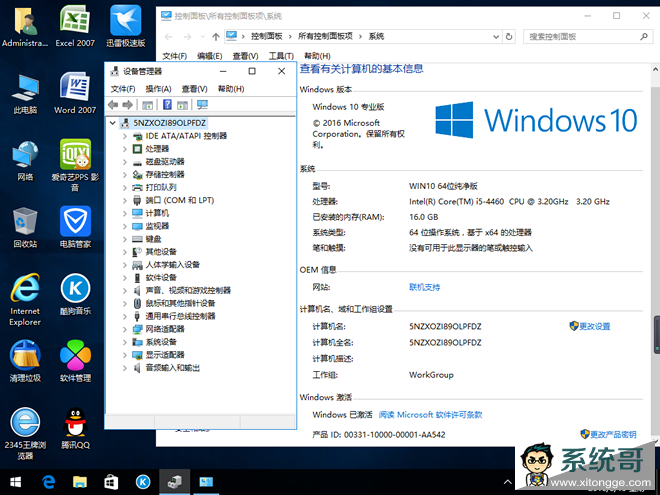Click 控制面板 in the breadcrumb
The height and width of the screenshot is (495, 660).
pos(266,37)
